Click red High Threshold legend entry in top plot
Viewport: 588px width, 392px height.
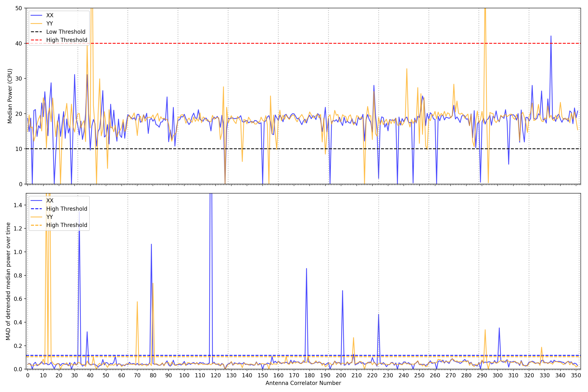tap(66, 40)
